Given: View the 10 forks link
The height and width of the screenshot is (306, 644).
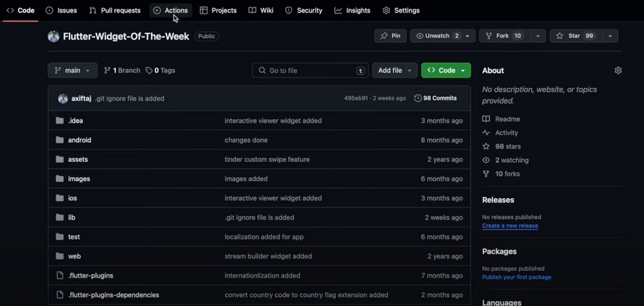Looking at the screenshot, I should click(x=501, y=174).
